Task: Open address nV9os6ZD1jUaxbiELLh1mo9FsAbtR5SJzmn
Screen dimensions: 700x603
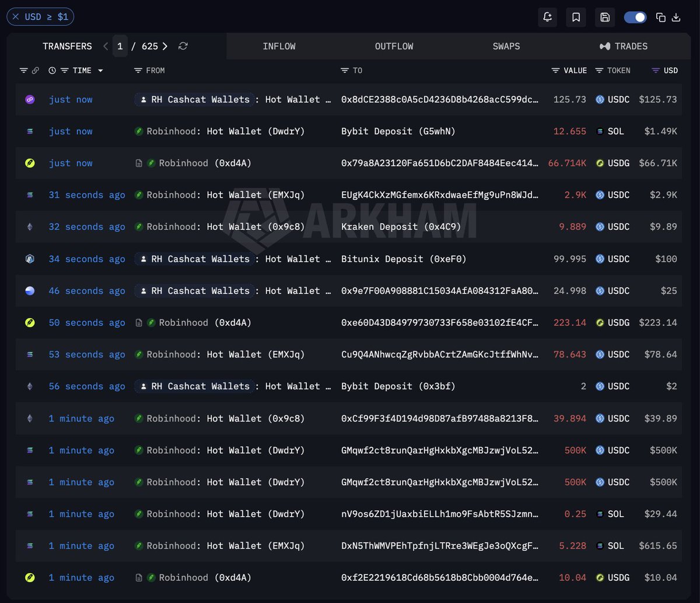Action: coord(440,514)
